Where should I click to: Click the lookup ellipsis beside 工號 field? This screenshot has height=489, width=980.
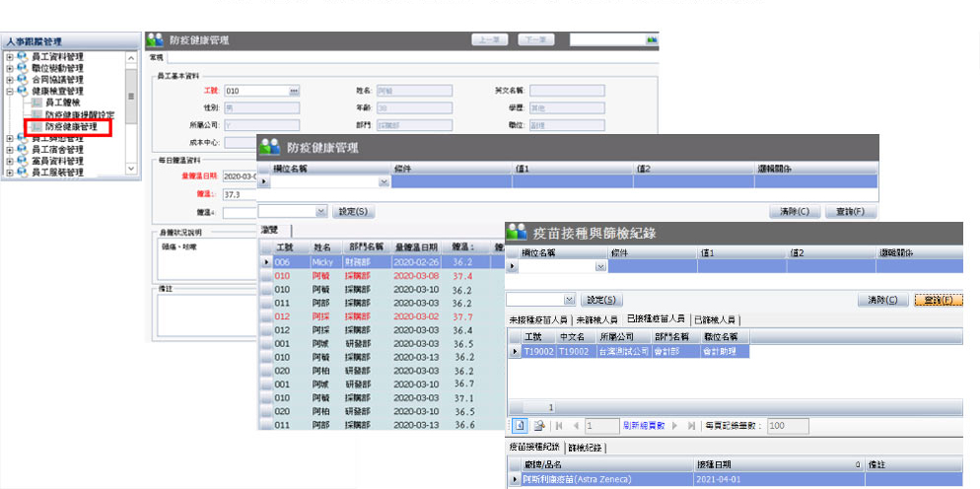pos(293,91)
